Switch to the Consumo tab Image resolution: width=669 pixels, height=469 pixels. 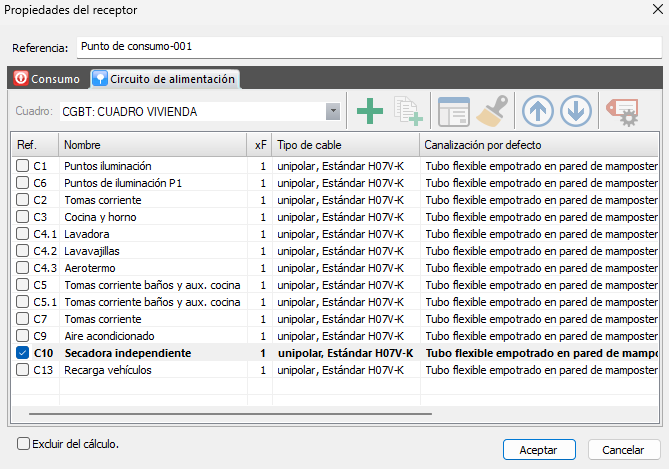[47, 79]
